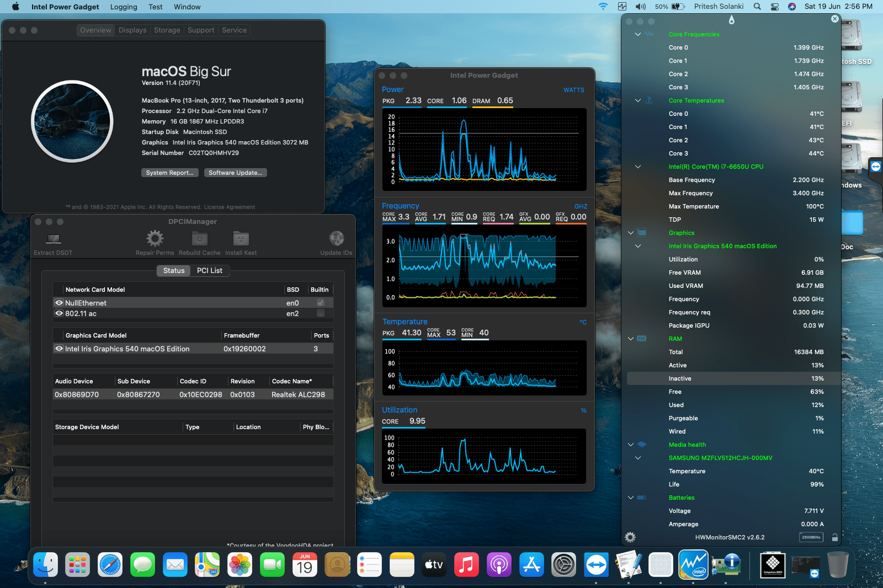The height and width of the screenshot is (588, 883).
Task: Click eye icon beside NullEthernet
Action: pos(59,303)
